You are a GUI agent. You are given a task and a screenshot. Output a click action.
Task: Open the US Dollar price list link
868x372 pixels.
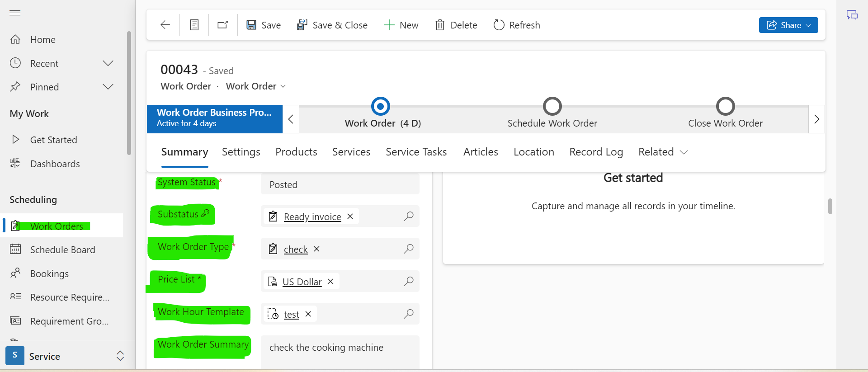302,282
